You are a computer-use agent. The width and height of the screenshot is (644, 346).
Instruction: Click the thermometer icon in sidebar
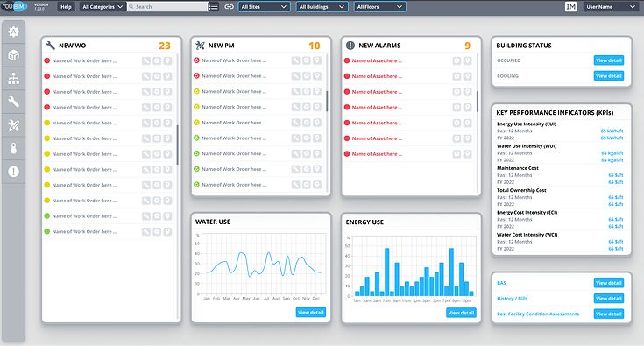pos(13,148)
